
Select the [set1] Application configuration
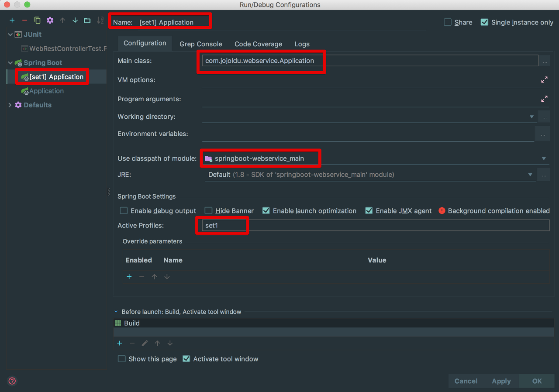pyautogui.click(x=57, y=77)
